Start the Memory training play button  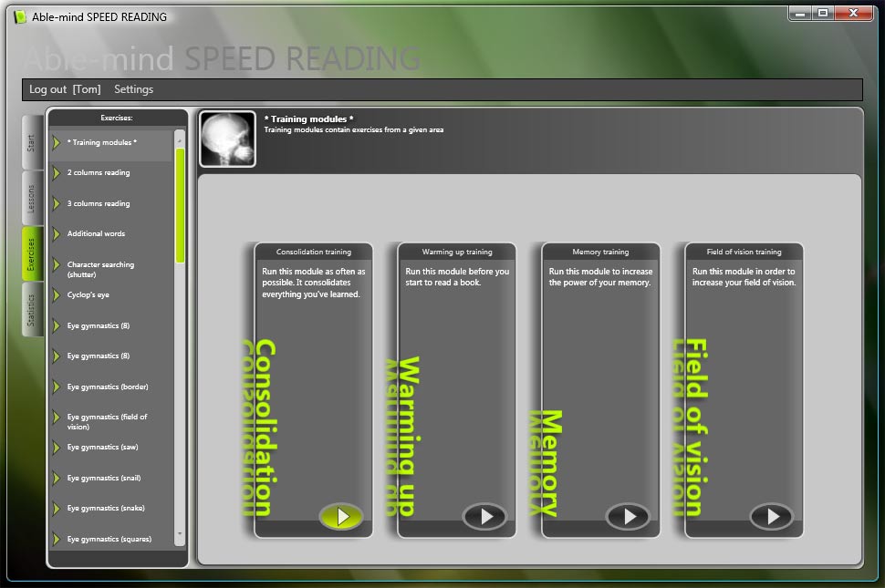point(628,516)
